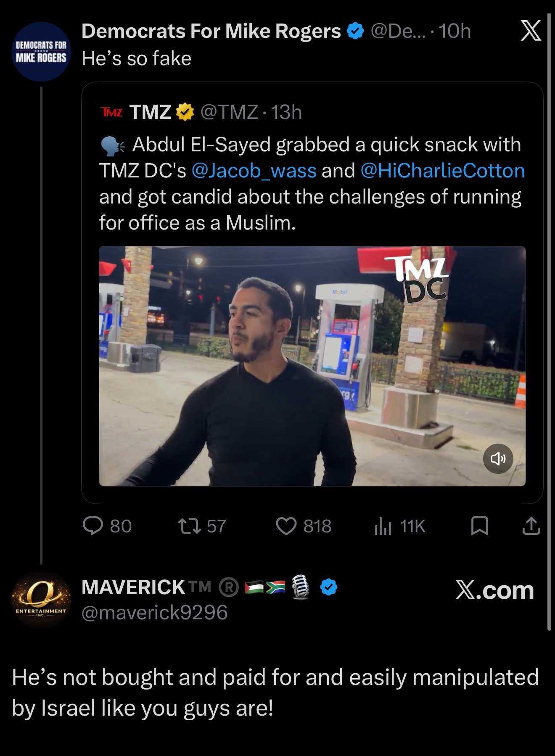Select the @maverick9296 handle
555x756 pixels.
155,612
